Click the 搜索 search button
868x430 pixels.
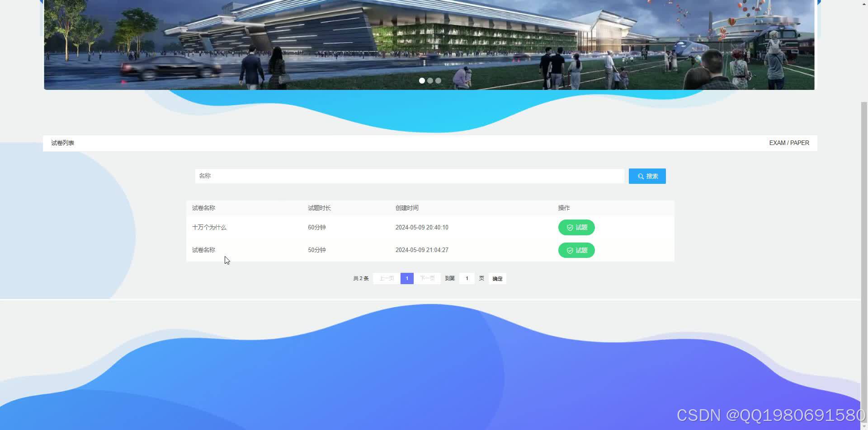click(647, 176)
